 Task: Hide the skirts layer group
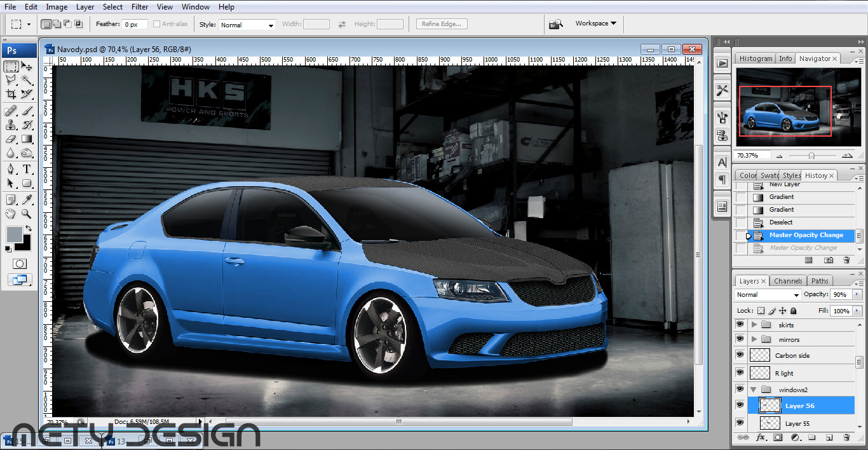(740, 324)
